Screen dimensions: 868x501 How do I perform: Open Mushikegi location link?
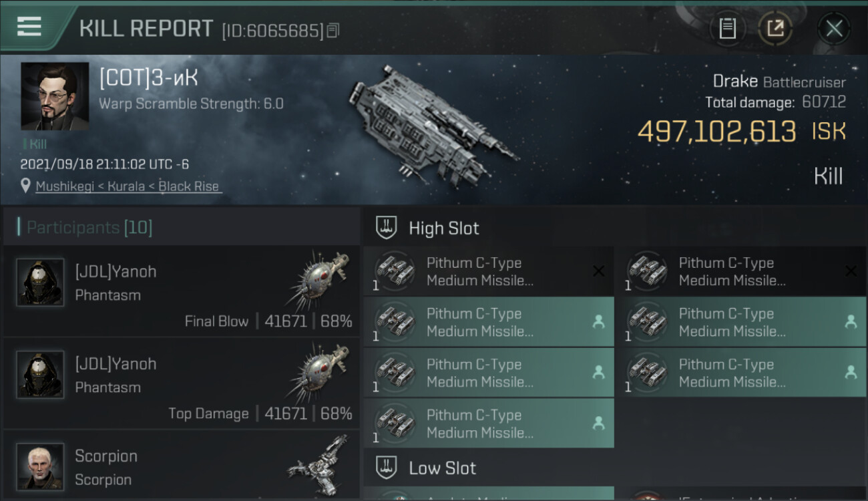128,186
